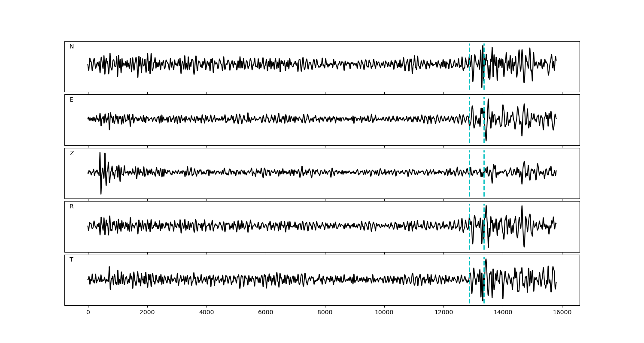Click the R component label

[72, 207]
